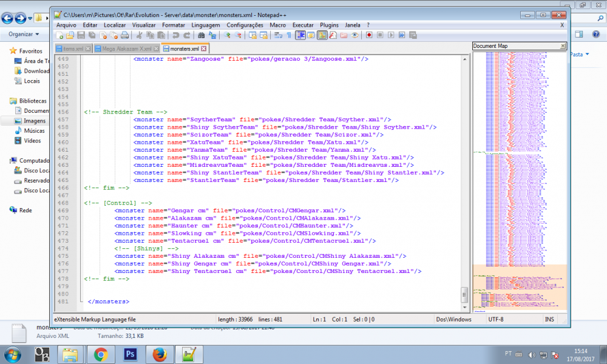The height and width of the screenshot is (364, 607).
Task: Click the Paste toolbar icon
Action: (x=161, y=35)
